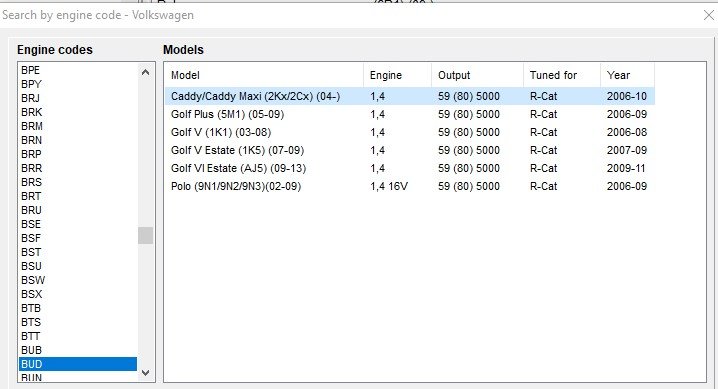Select the Golf V (1K1) (03-08) row
Image resolution: width=718 pixels, height=389 pixels.
tap(410, 132)
